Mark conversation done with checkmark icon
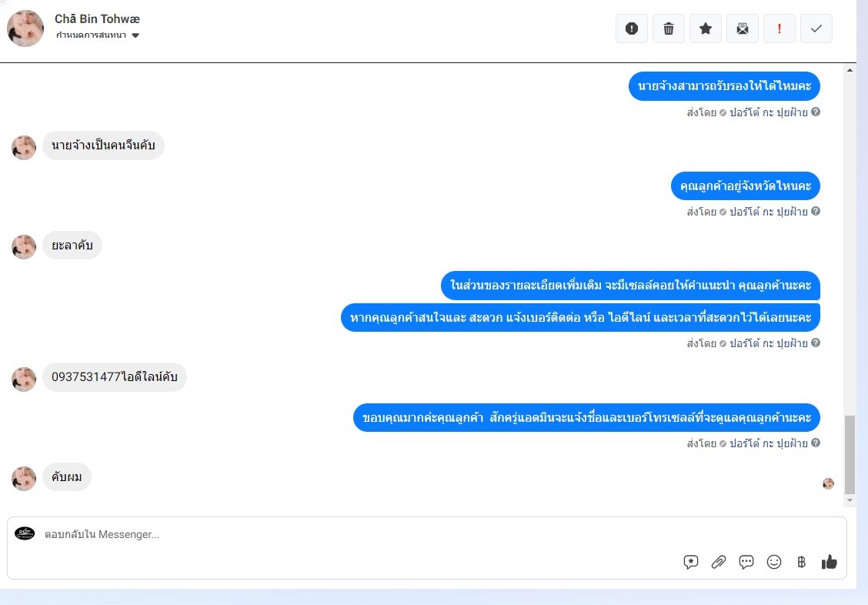The width and height of the screenshot is (868, 605). [816, 28]
